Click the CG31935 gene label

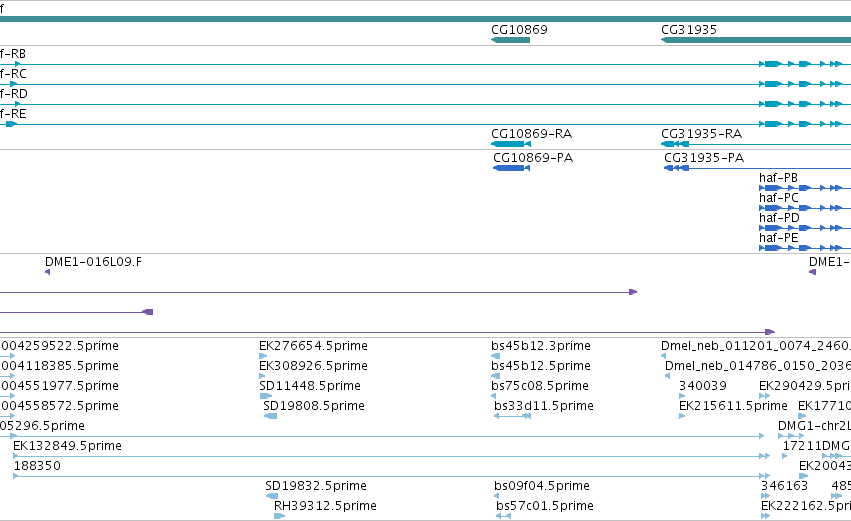(689, 29)
